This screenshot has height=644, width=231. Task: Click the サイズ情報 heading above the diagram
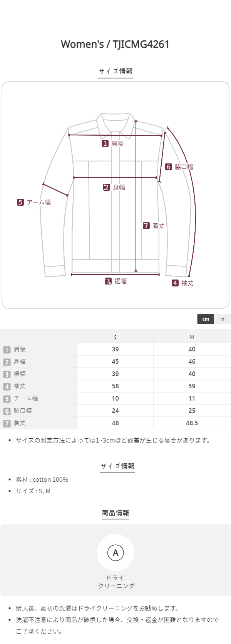pos(115,71)
